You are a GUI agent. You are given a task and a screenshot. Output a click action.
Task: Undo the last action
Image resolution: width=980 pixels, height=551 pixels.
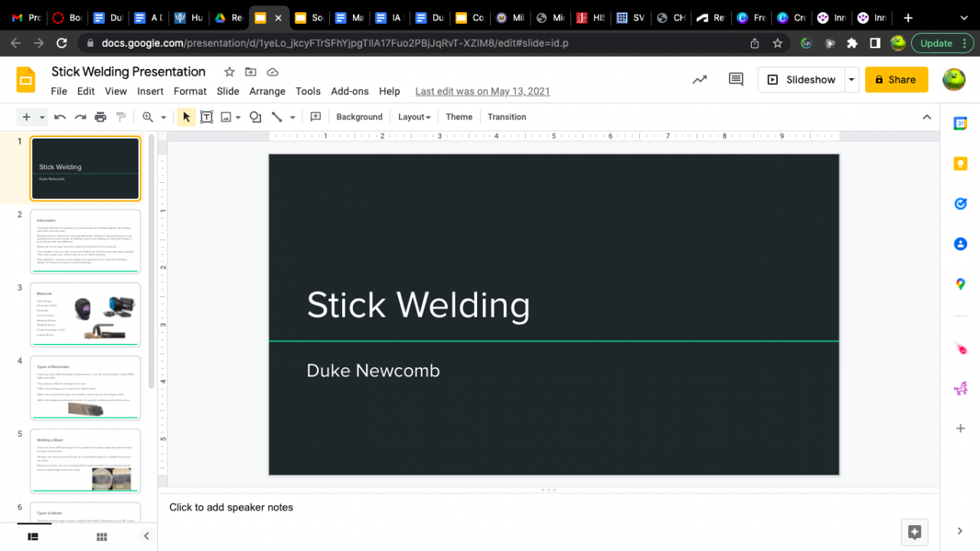[x=60, y=117]
